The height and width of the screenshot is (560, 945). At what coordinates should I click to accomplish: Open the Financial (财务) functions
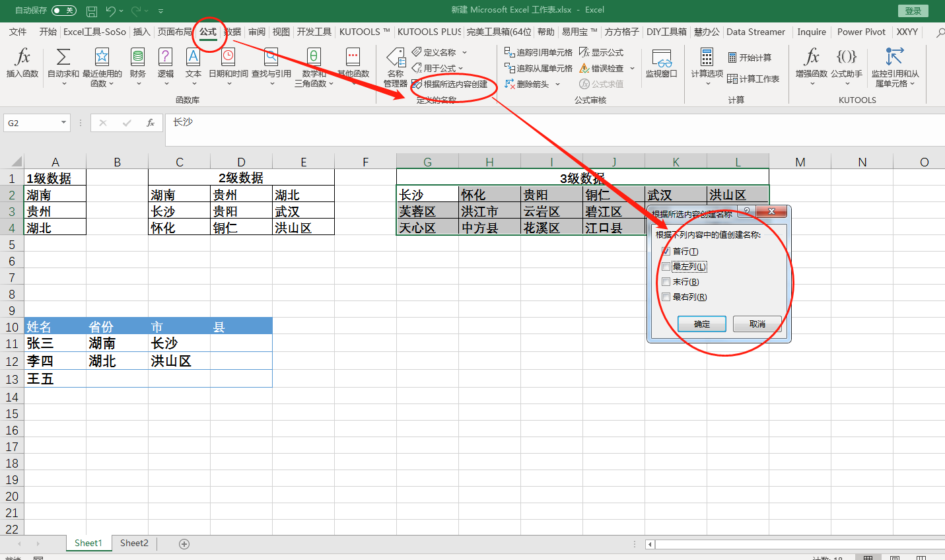(137, 65)
